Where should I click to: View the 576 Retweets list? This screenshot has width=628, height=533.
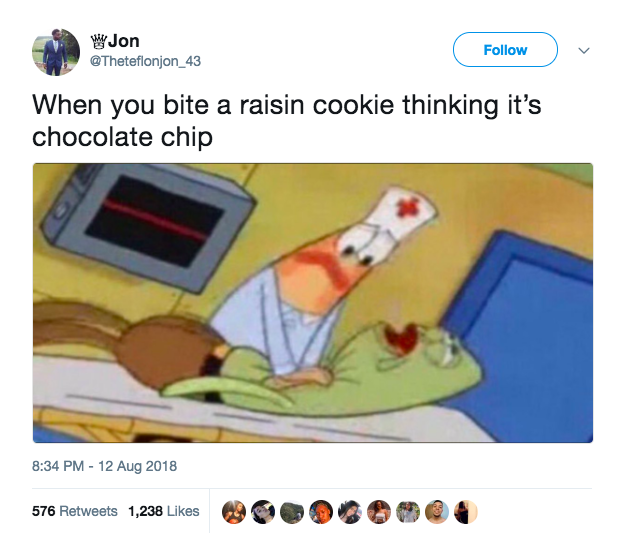[75, 511]
